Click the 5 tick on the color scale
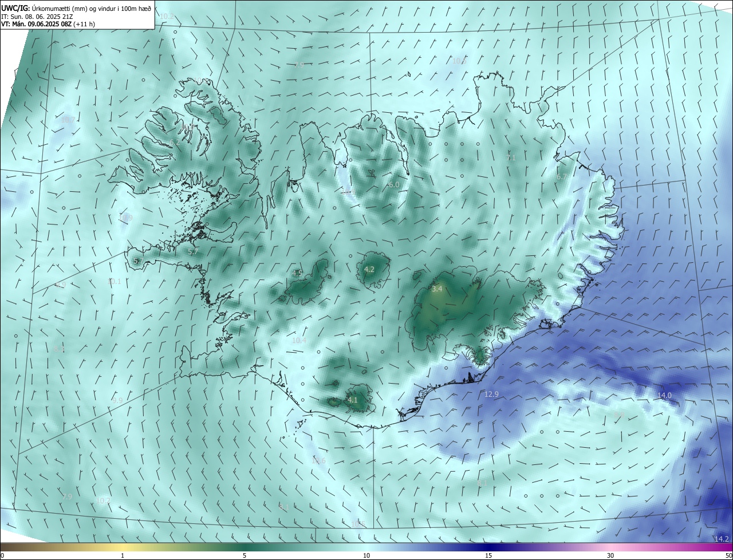The image size is (733, 560). point(245,555)
